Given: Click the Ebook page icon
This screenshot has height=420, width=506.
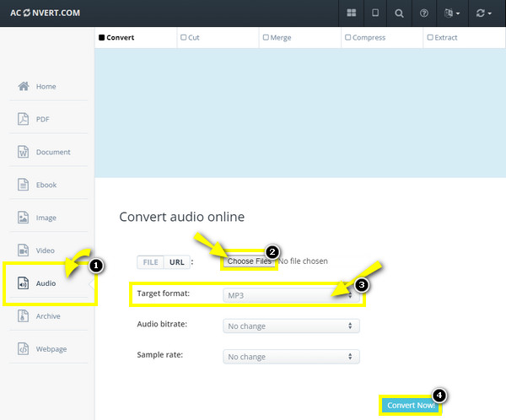Looking at the screenshot, I should point(24,185).
